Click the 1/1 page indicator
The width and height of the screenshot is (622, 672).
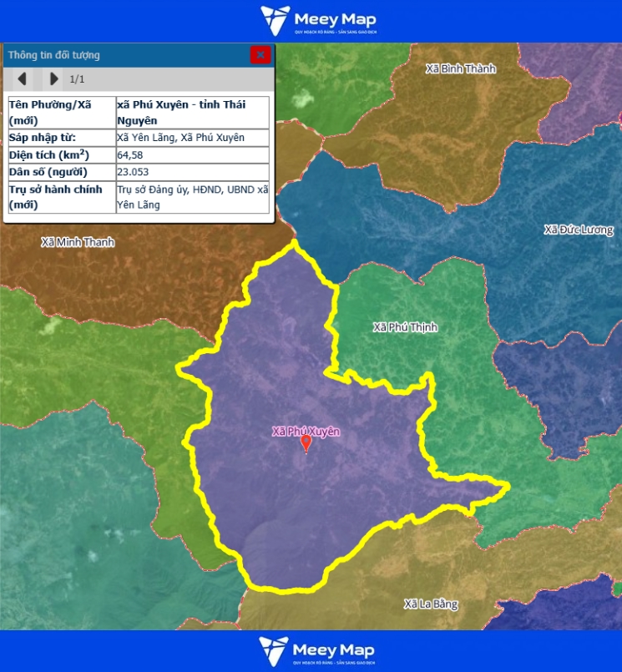pyautogui.click(x=77, y=79)
